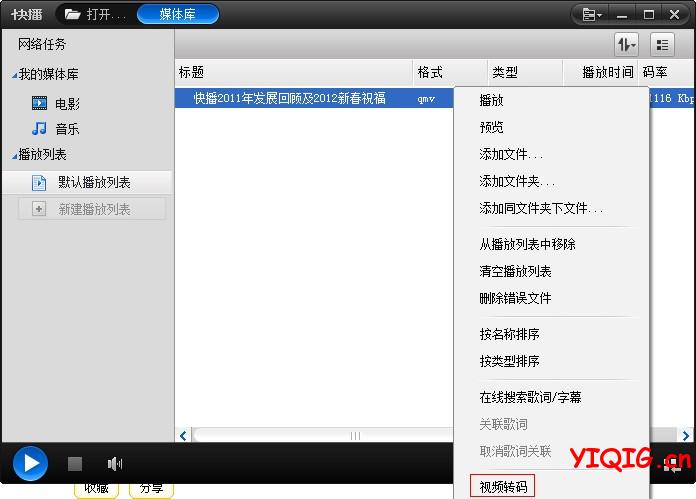Choose 添加文件夹 from context menu
The width and height of the screenshot is (696, 499).
516,181
